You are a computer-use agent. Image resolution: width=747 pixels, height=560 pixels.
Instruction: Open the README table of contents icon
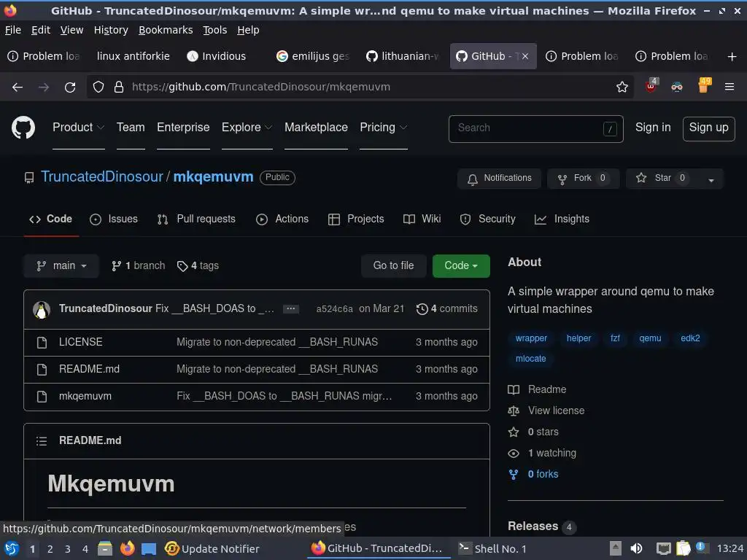click(42, 441)
